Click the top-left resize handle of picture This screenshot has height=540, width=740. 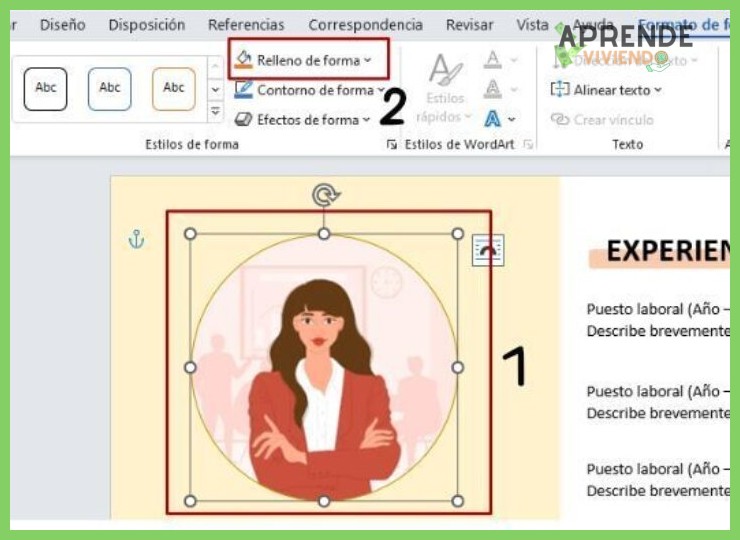[190, 234]
